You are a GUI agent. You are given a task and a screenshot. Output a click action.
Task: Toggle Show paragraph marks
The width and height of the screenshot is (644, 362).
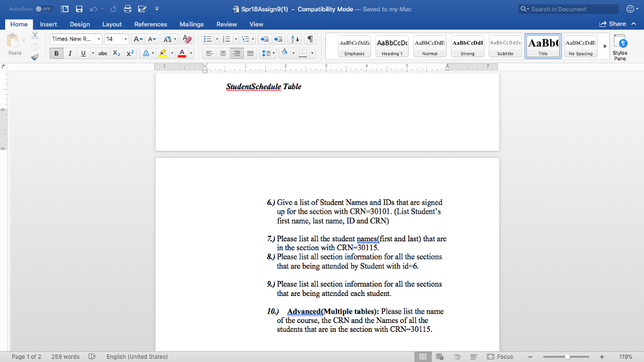311,39
